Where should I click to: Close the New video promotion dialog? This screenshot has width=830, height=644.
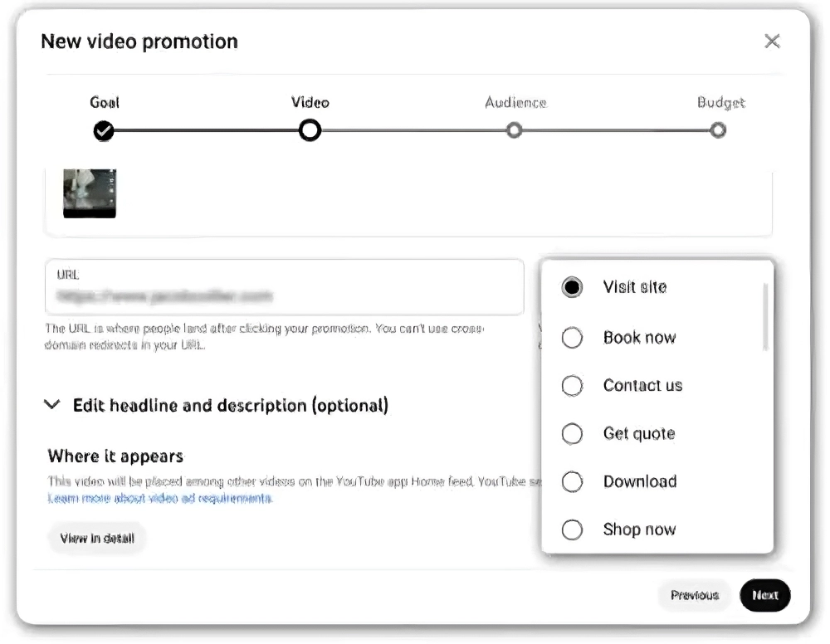click(x=772, y=41)
